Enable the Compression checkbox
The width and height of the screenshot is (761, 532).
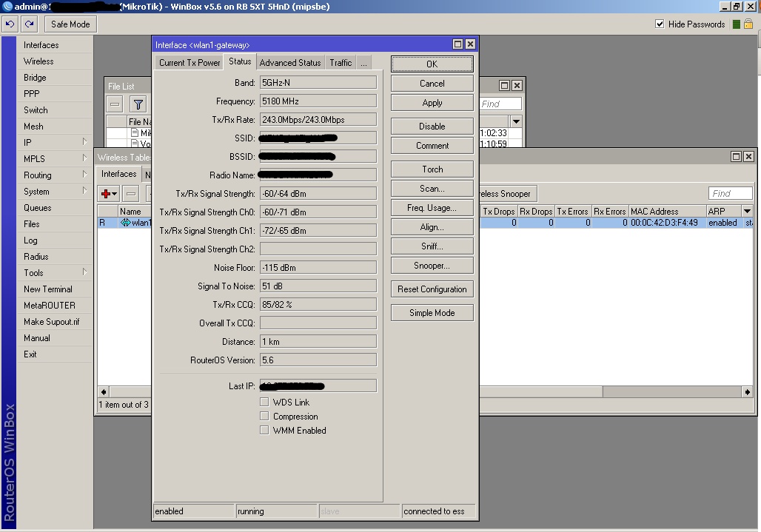click(264, 416)
